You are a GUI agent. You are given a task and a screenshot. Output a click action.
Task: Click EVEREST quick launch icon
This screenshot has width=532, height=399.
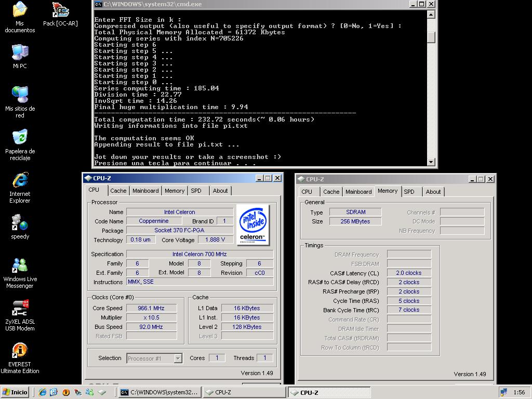[66, 392]
